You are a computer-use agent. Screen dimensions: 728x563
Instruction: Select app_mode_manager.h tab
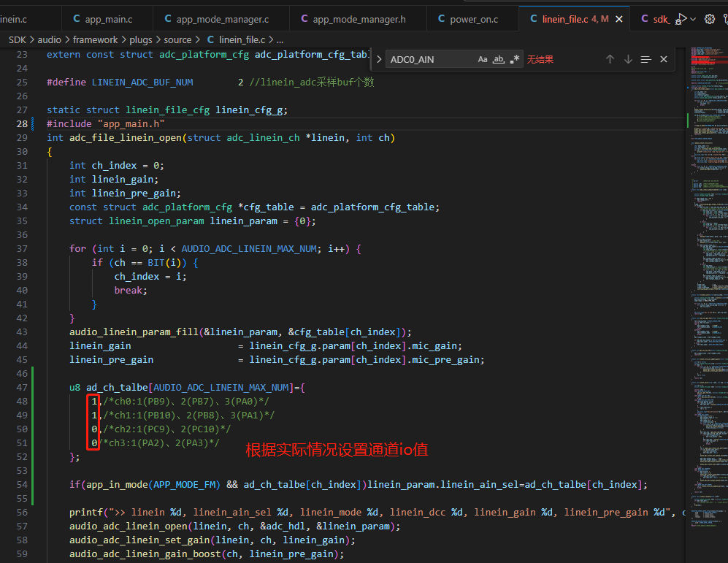coord(353,19)
